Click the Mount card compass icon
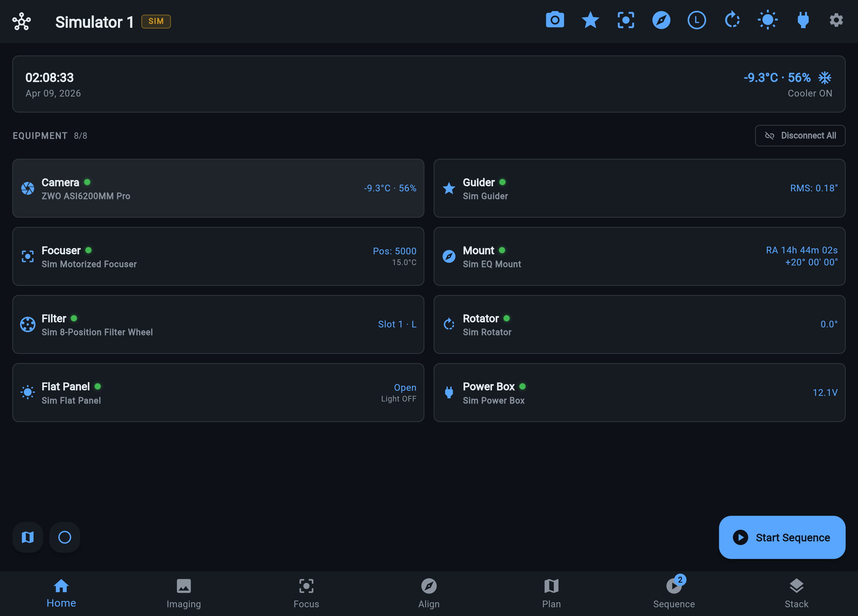This screenshot has width=858, height=616. click(449, 256)
